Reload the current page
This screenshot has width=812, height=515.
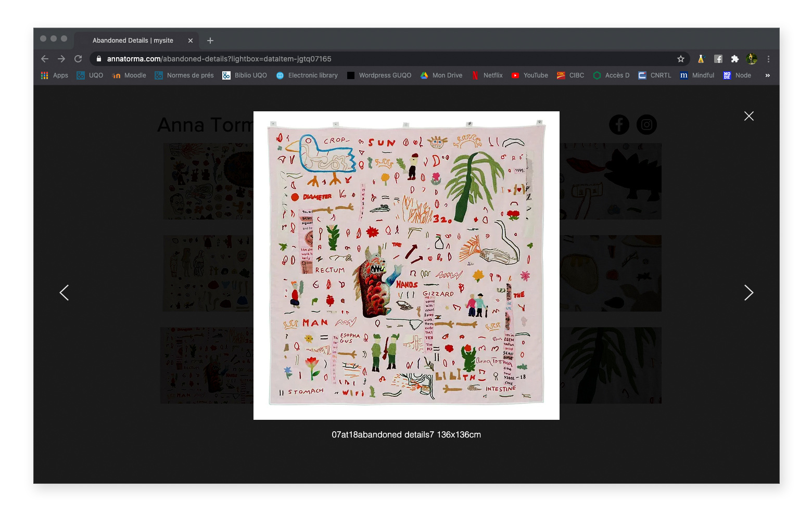78,59
